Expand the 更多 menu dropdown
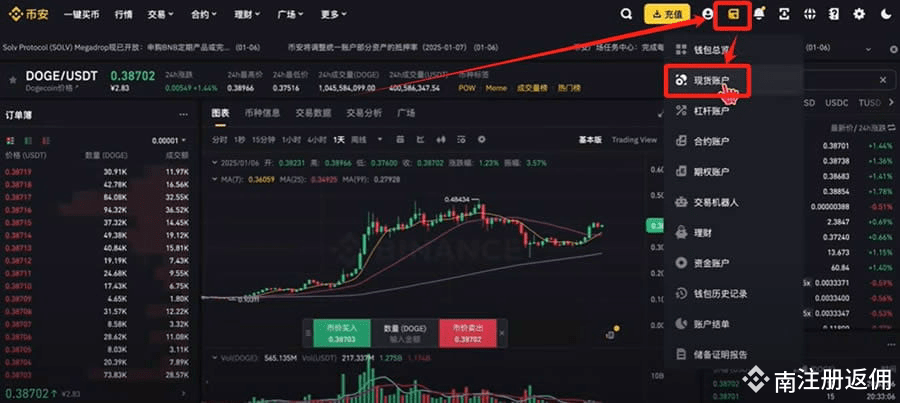The height and width of the screenshot is (403, 900). tap(333, 15)
